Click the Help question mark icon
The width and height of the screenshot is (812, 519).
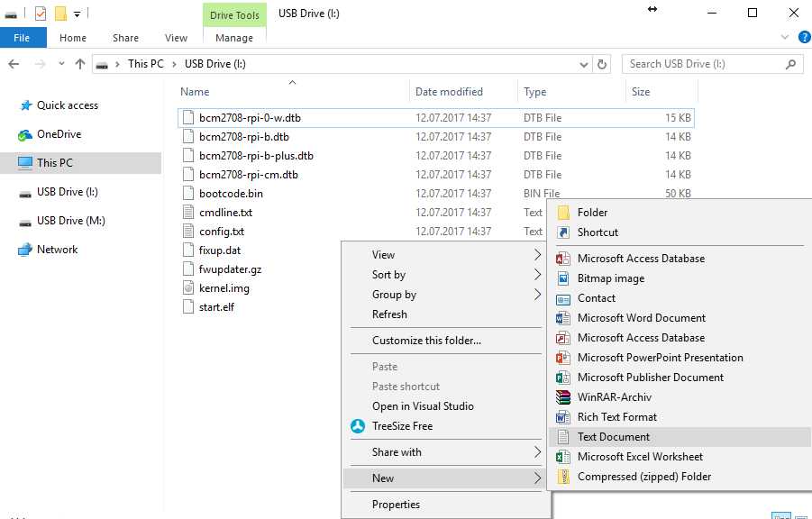(805, 37)
